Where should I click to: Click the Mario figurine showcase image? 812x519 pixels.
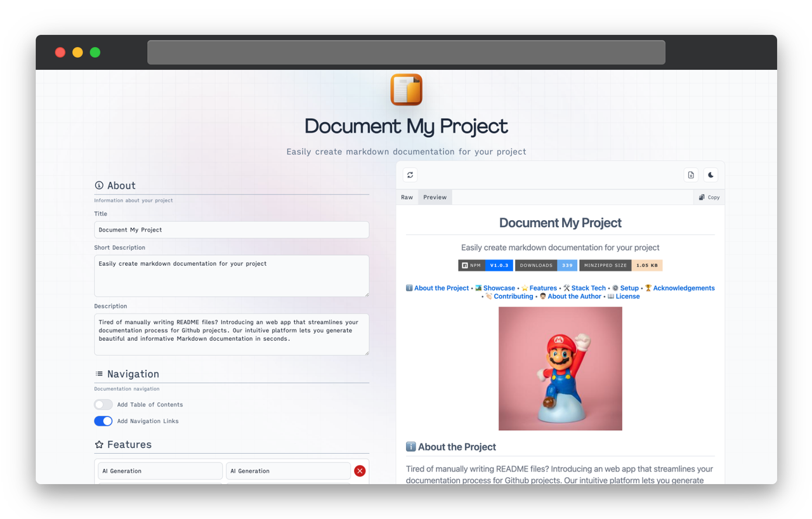pyautogui.click(x=560, y=368)
